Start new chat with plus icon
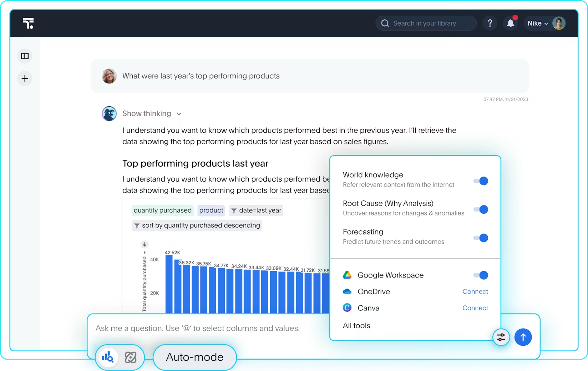 [25, 78]
